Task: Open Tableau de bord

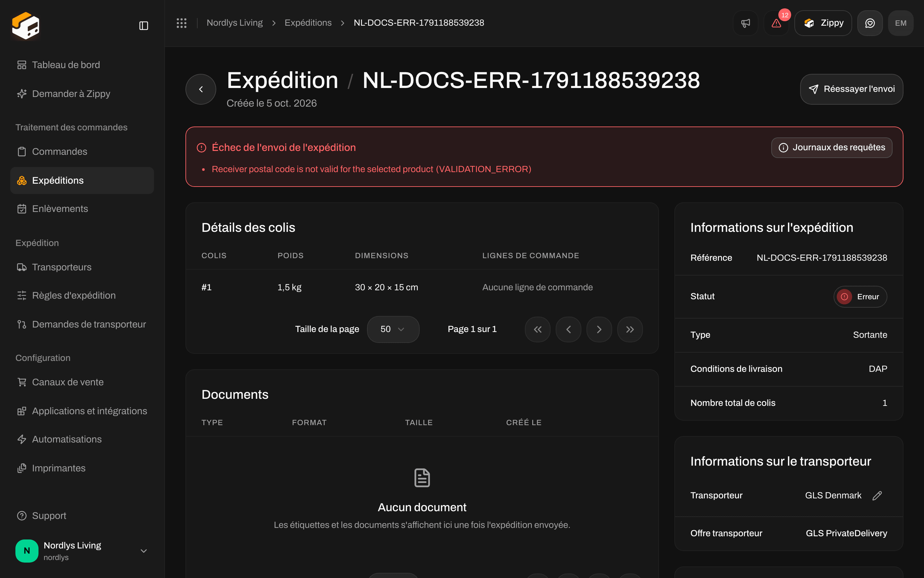Action: click(x=82, y=65)
